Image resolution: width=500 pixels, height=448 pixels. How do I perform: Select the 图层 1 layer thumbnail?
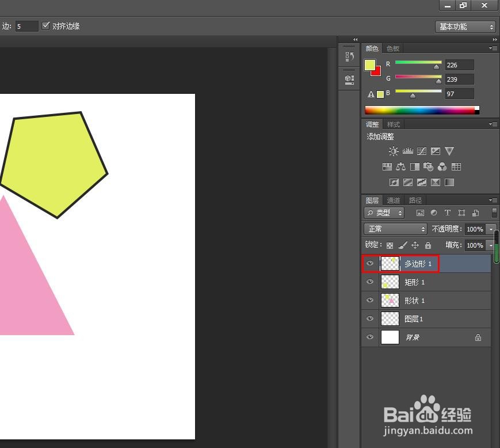[390, 319]
